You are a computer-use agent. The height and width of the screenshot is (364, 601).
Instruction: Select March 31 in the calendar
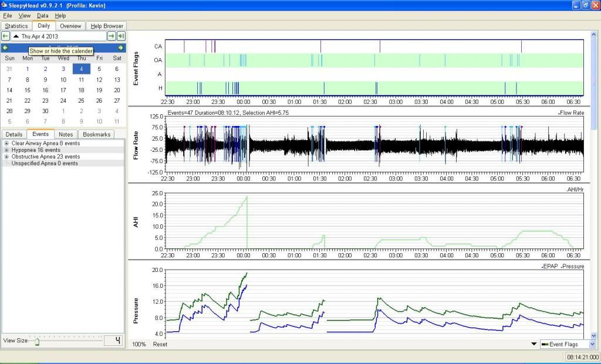point(9,69)
